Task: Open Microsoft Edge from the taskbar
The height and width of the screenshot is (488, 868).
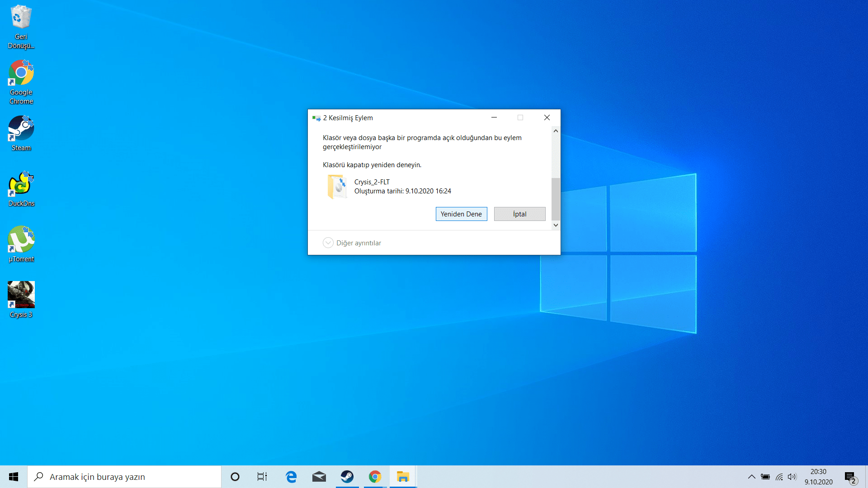Action: [x=291, y=477]
